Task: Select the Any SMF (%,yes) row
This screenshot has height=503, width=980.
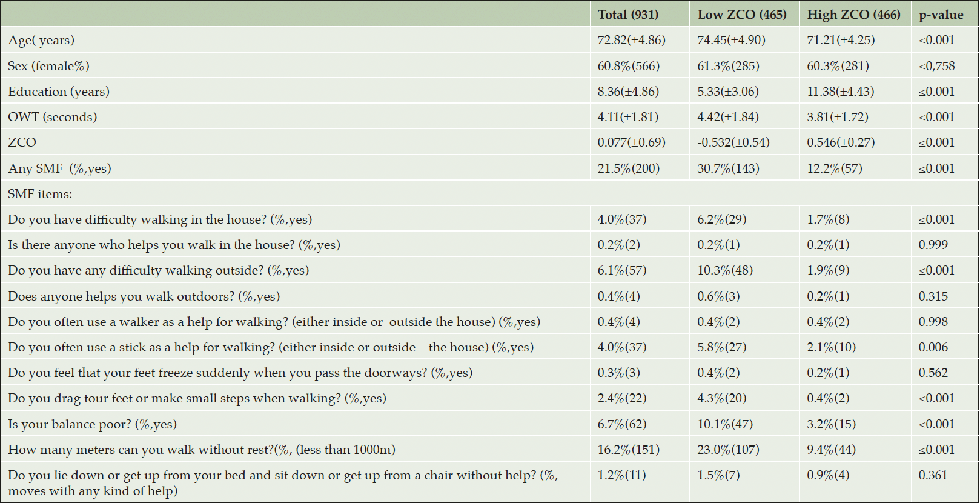Action: coord(489,168)
